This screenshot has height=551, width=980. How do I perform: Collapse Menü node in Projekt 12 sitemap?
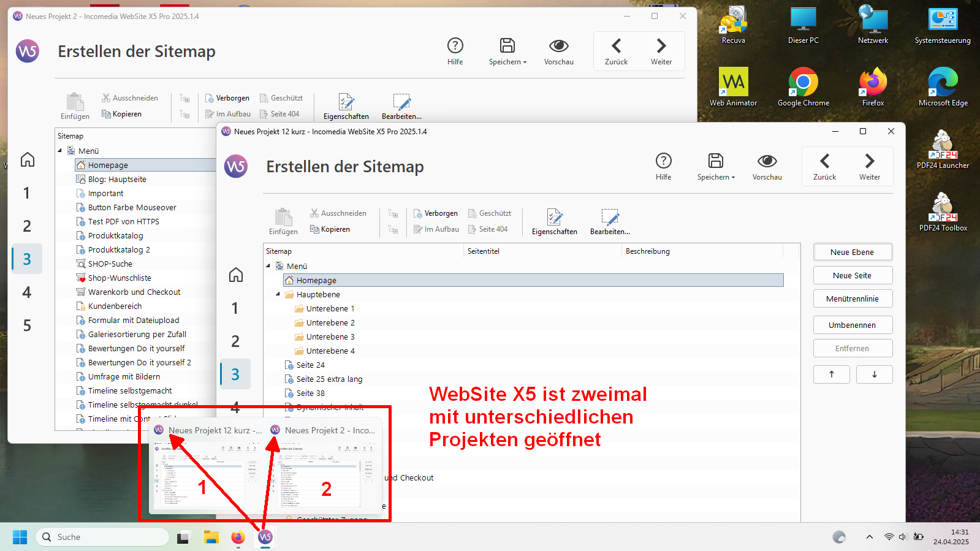pyautogui.click(x=268, y=266)
